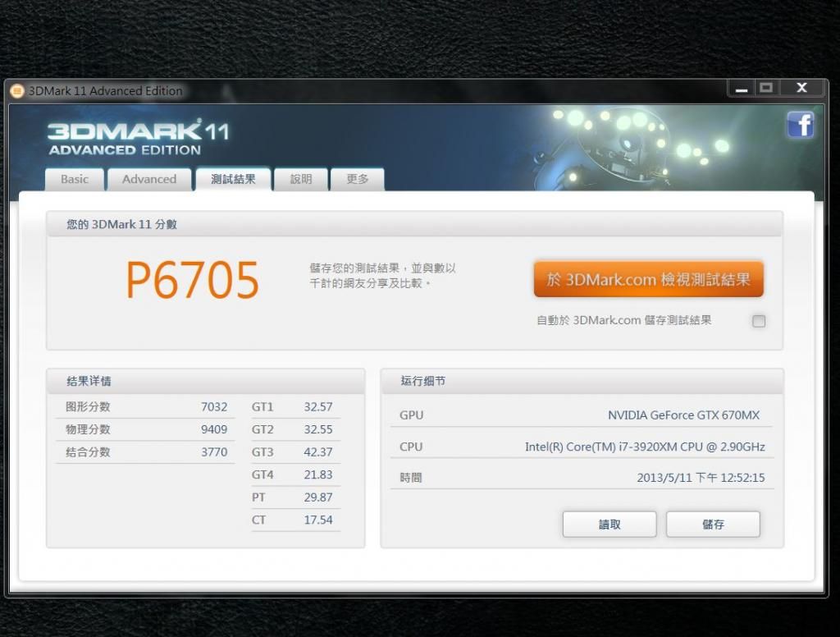This screenshot has height=637, width=840.
Task: Click the GT3 label in results
Action: pos(262,452)
